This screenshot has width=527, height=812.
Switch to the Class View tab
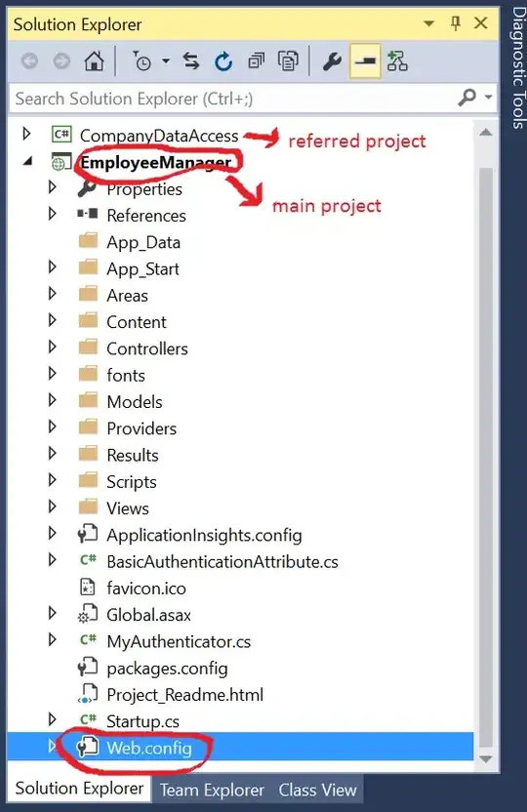pyautogui.click(x=317, y=790)
